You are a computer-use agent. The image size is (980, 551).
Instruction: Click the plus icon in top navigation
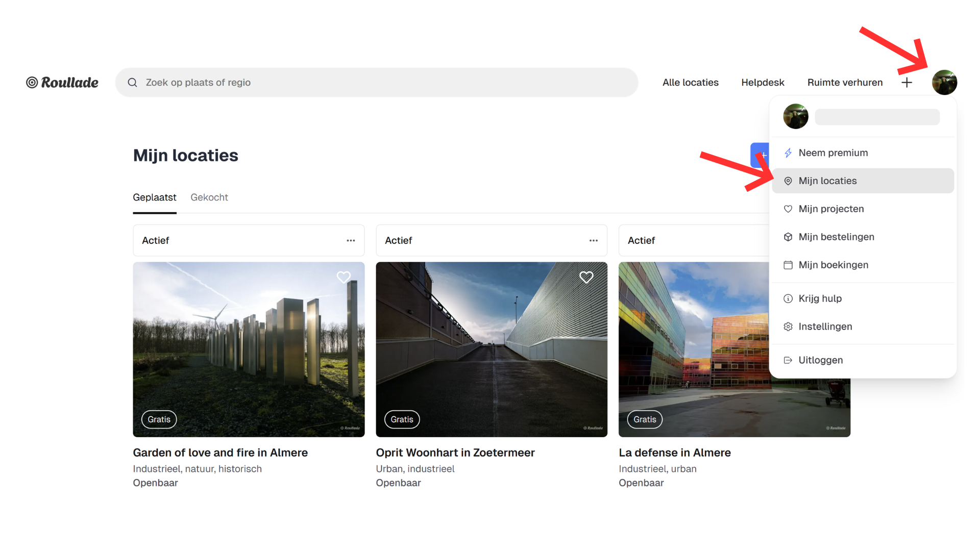coord(906,83)
